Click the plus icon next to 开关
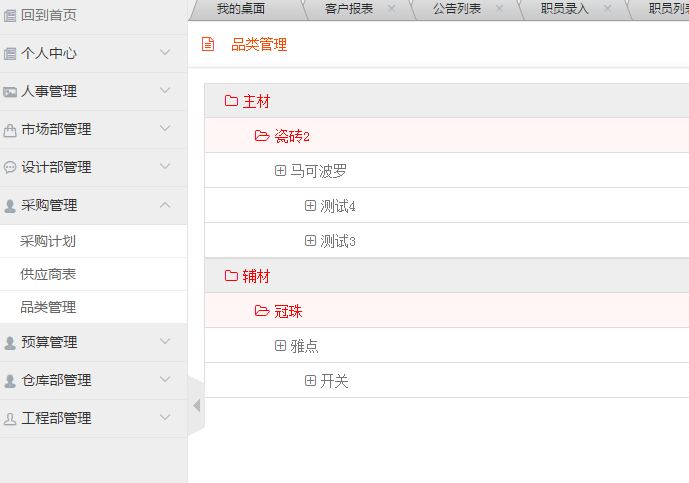 tap(310, 381)
